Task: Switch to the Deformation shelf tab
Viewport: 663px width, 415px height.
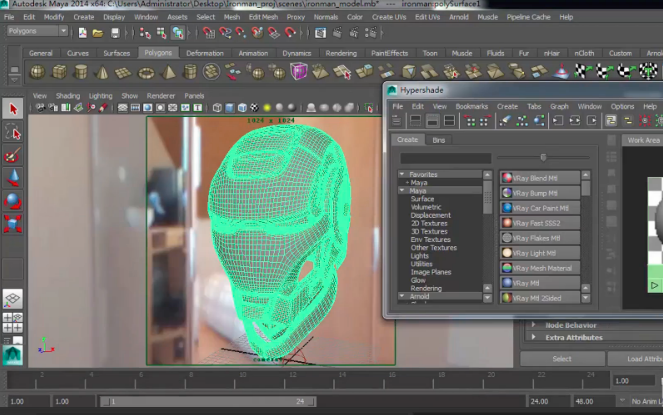Action: click(205, 53)
